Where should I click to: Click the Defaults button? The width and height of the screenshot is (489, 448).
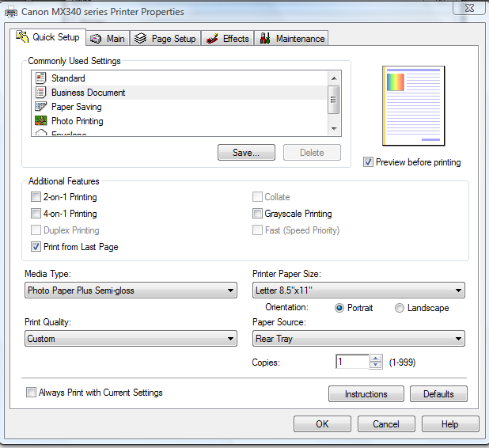click(438, 393)
